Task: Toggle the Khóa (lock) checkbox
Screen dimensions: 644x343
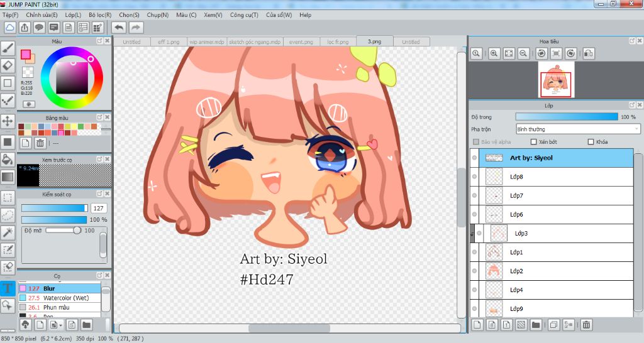Action: coord(591,142)
